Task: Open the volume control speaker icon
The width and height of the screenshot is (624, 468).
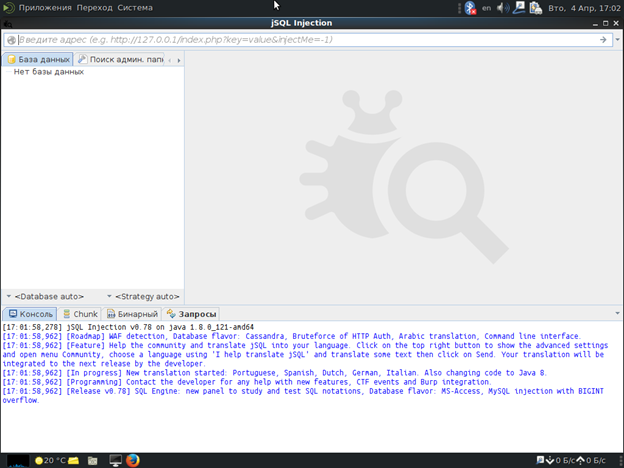Action: [502, 7]
